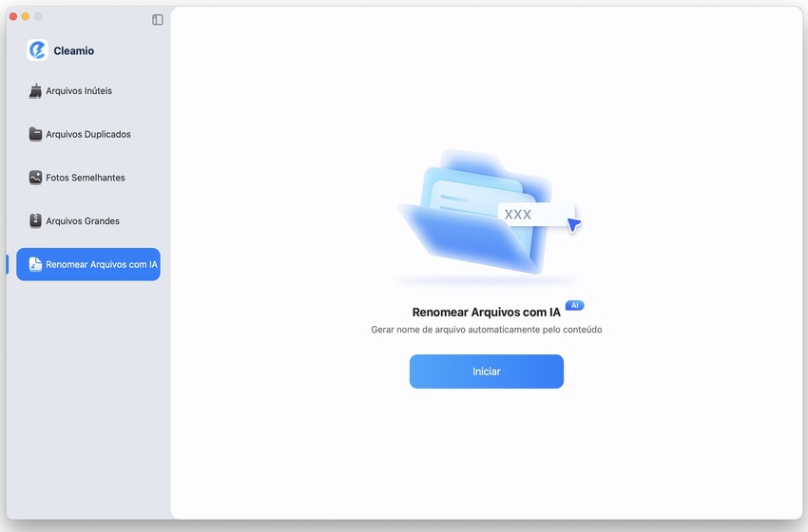Go to Arquivos Grandes

click(88, 221)
